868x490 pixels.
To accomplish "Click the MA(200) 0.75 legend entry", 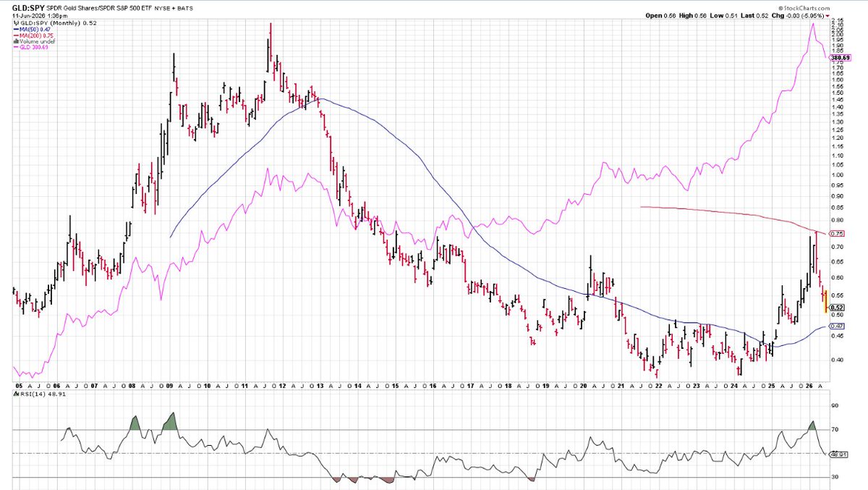I will point(35,35).
